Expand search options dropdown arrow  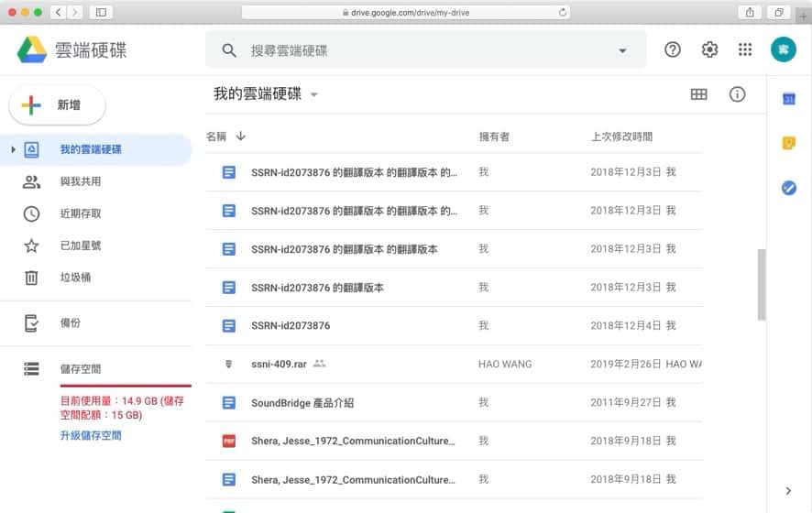point(623,50)
